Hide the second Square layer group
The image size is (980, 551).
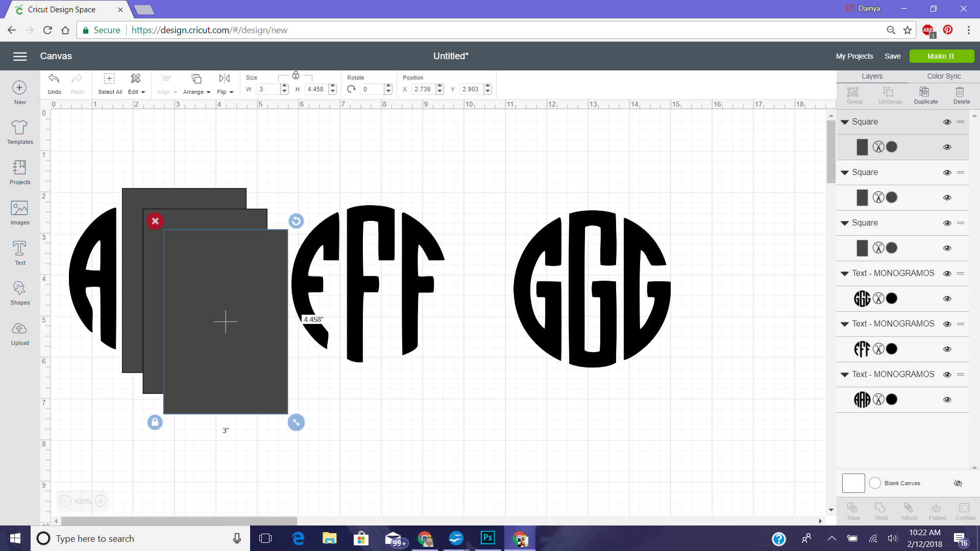coord(947,172)
